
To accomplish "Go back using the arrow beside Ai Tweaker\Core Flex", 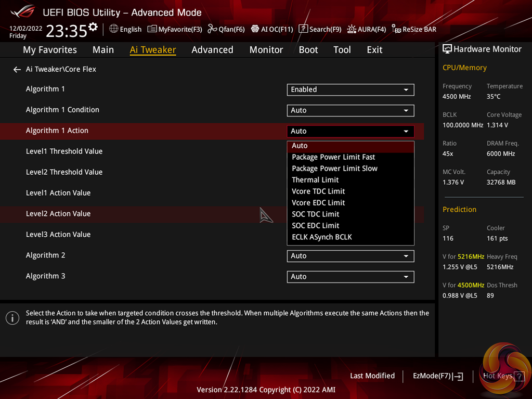I will pos(17,69).
